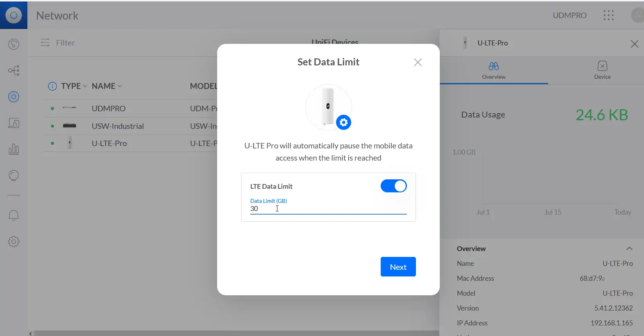This screenshot has height=336, width=644.
Task: Switch to the Device tab
Action: (x=602, y=70)
